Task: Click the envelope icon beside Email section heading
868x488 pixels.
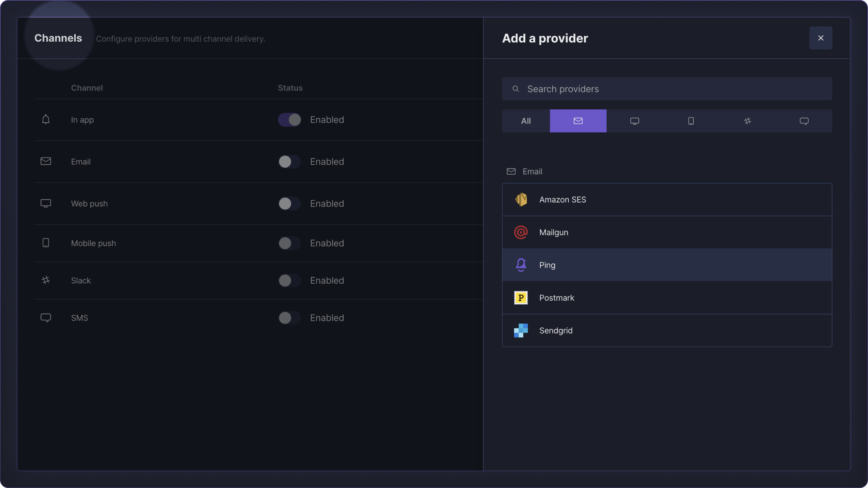Action: pos(511,171)
